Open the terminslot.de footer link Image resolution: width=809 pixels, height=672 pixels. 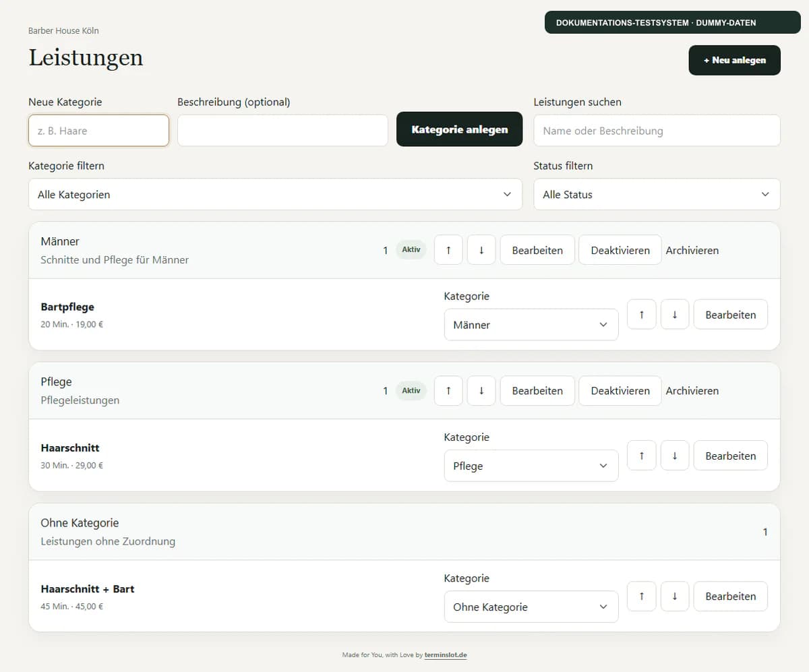(x=446, y=654)
